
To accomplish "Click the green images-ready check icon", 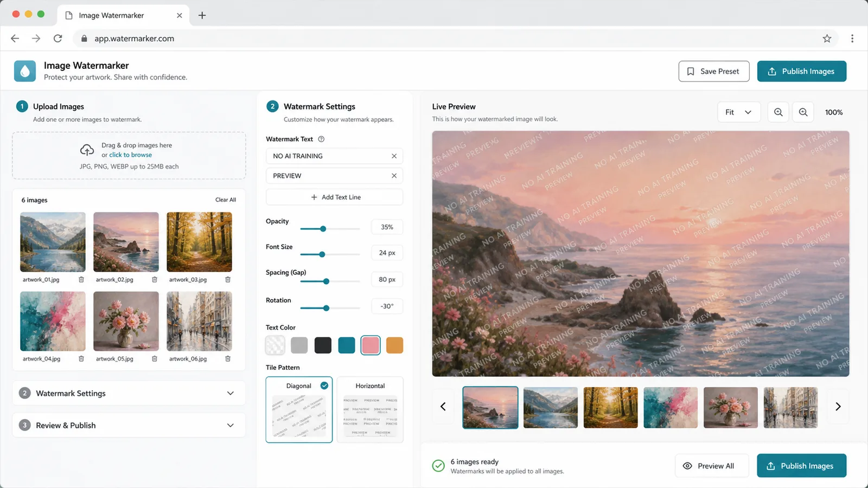I will pyautogui.click(x=438, y=466).
